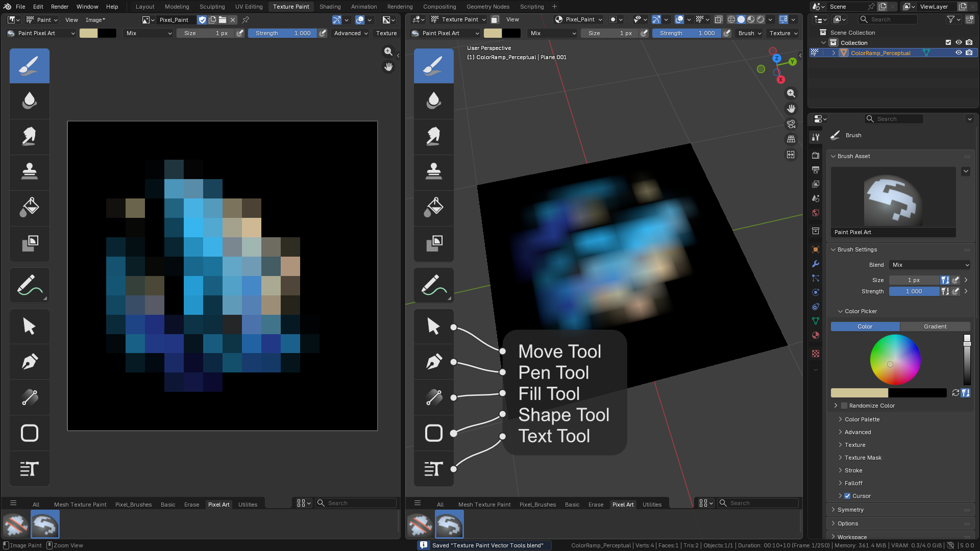Click the outliner Search field

point(888,19)
